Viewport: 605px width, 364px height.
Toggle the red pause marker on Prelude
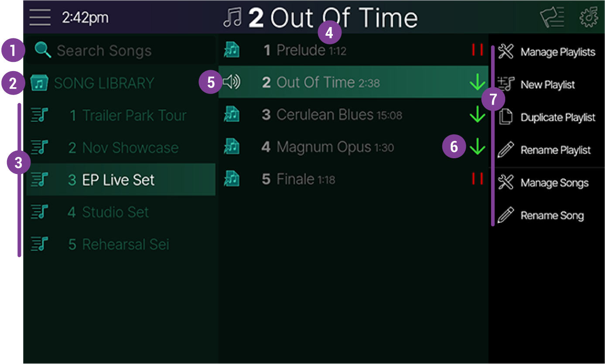(478, 50)
